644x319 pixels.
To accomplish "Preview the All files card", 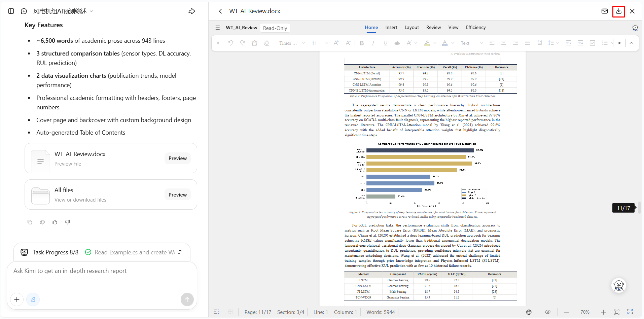I will point(178,195).
